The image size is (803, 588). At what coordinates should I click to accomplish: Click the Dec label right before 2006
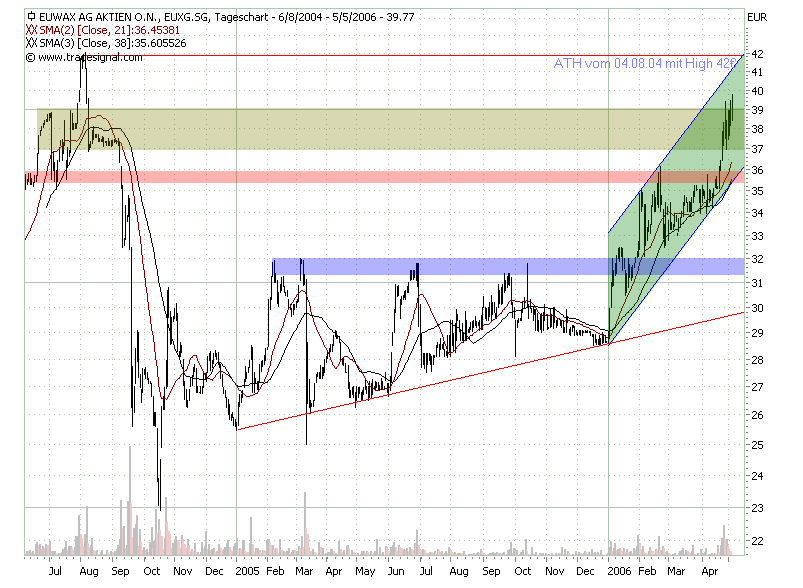(x=585, y=571)
